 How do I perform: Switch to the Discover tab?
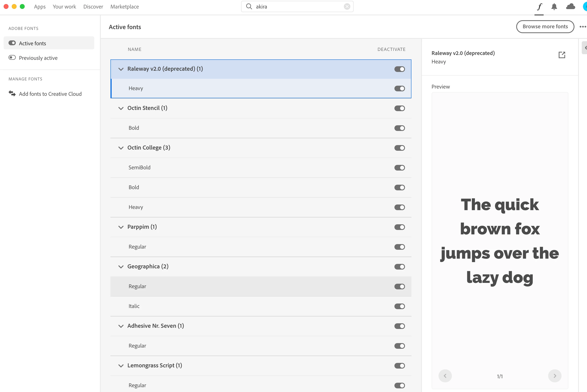tap(93, 7)
